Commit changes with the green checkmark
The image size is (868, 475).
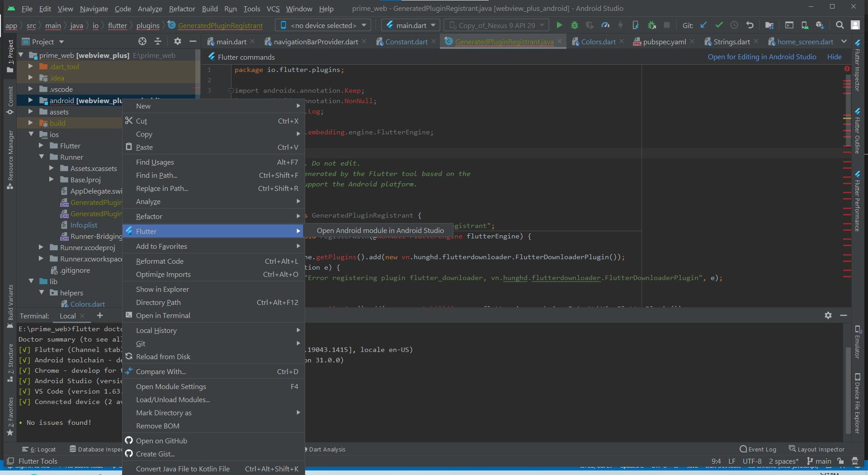coord(719,25)
